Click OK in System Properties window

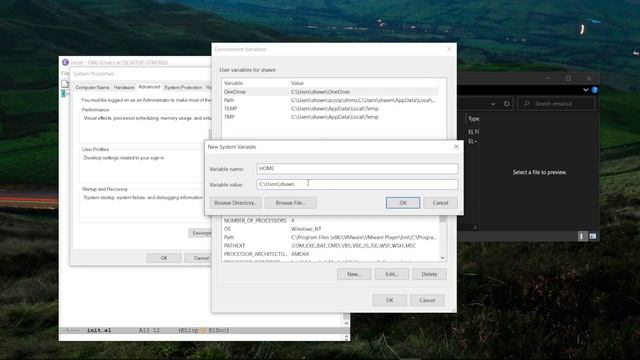pos(164,258)
